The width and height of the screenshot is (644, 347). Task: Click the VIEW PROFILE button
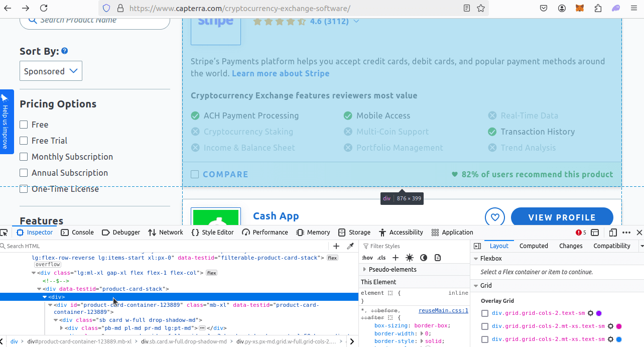click(562, 217)
